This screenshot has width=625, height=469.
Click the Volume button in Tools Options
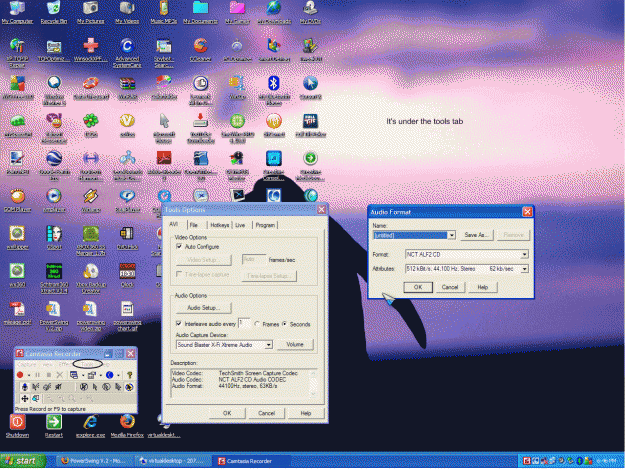pyautogui.click(x=295, y=344)
